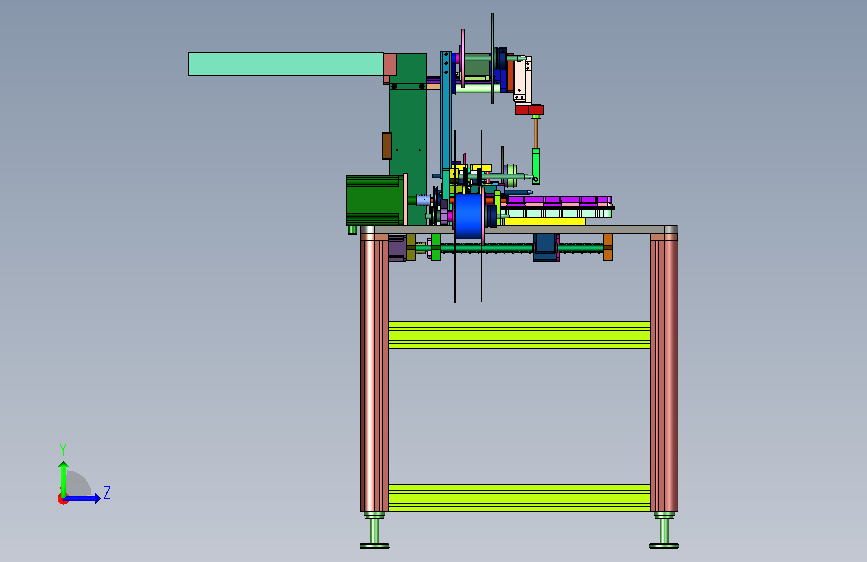Select the green vertical link rod
The width and height of the screenshot is (867, 562).
point(536,165)
